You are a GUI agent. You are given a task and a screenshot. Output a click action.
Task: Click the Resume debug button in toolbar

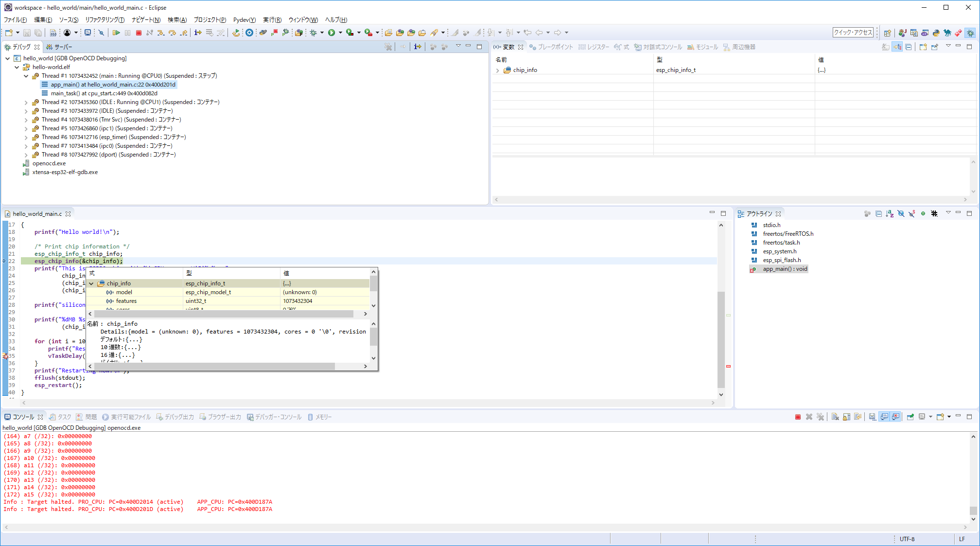coord(116,33)
